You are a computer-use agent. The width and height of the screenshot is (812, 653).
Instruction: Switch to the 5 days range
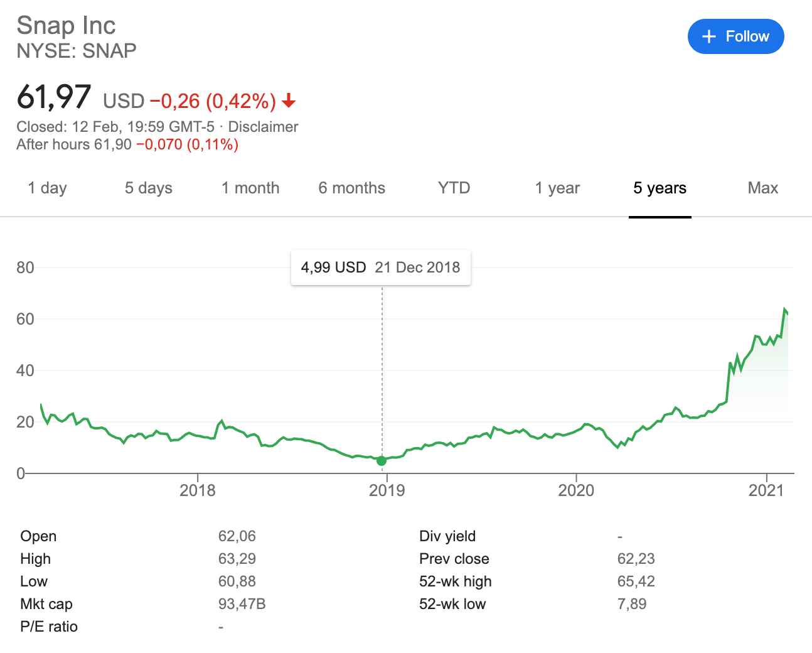[149, 188]
